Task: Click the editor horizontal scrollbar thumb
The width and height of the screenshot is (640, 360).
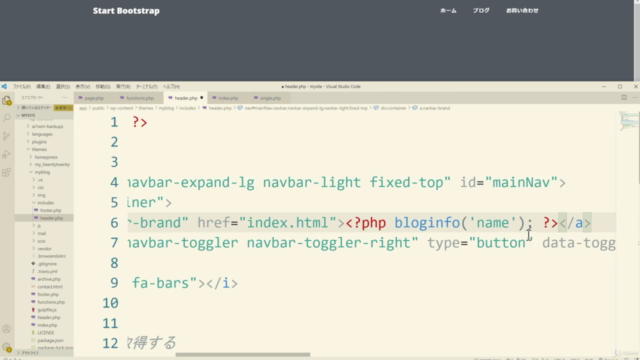Action: 243,354
